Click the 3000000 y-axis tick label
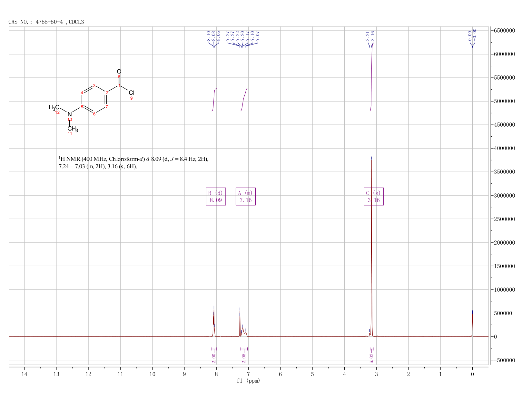 (504, 195)
